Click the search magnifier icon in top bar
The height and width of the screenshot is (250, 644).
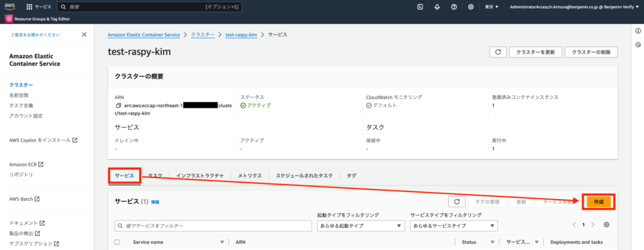64,7
